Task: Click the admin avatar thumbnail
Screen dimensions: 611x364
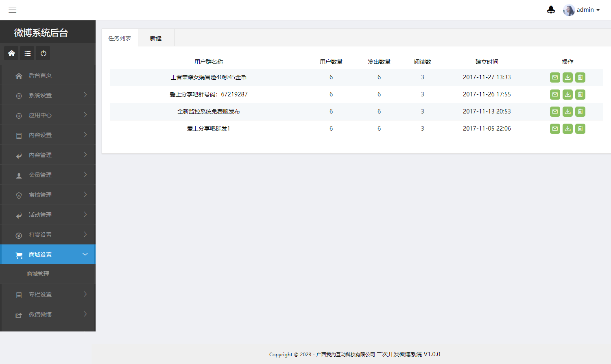Action: pyautogui.click(x=568, y=10)
